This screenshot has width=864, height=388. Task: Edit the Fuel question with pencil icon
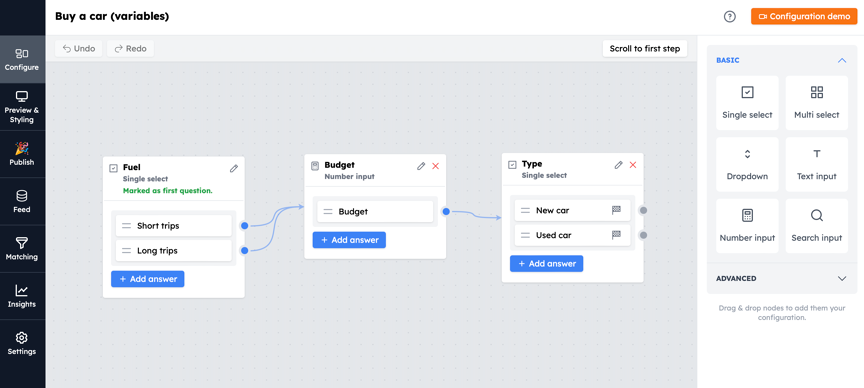(234, 169)
